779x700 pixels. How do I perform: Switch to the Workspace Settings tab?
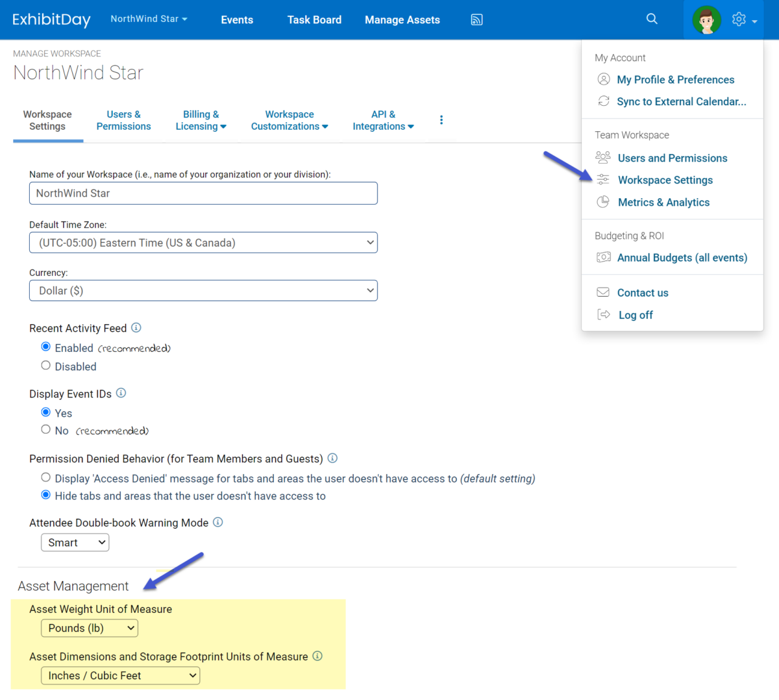coord(47,120)
